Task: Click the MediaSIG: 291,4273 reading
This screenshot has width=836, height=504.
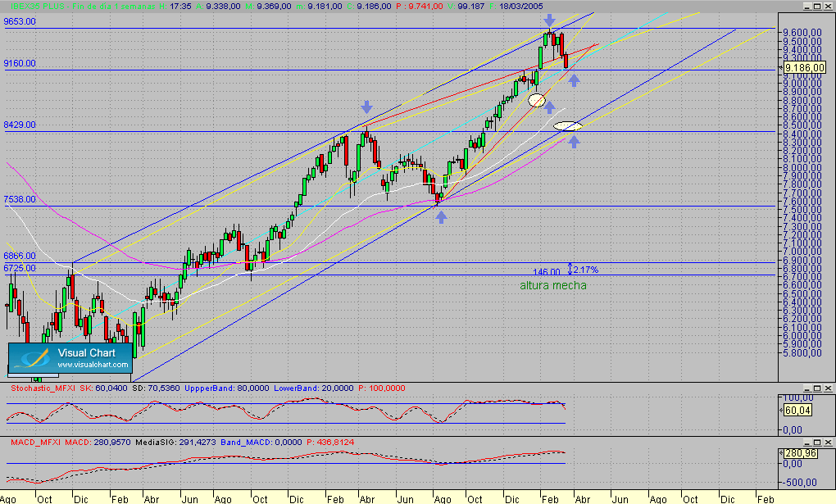Action: pos(175,443)
